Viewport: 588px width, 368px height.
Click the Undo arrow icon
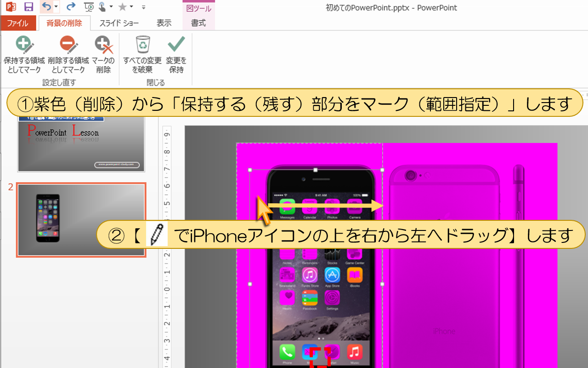45,6
